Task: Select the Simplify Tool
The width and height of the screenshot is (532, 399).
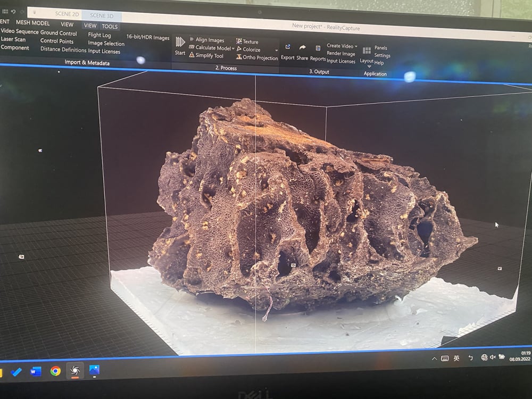Action: tap(206, 55)
